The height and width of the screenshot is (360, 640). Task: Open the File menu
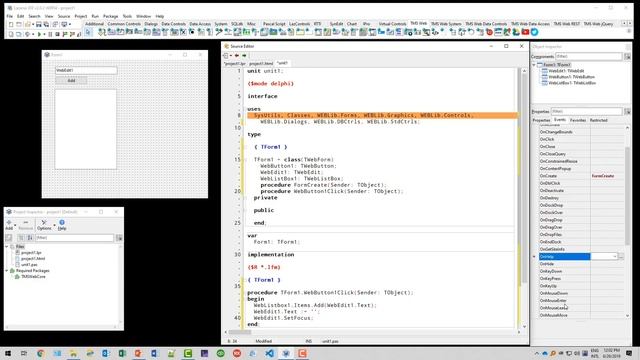(x=10, y=16)
